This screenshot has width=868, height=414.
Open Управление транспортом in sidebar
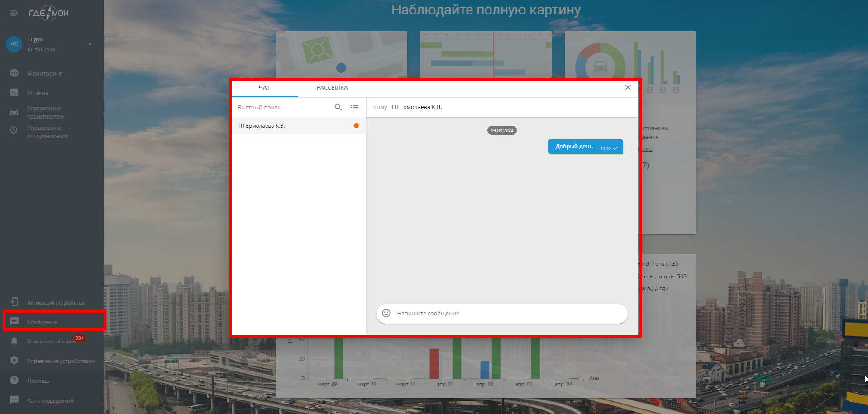45,112
